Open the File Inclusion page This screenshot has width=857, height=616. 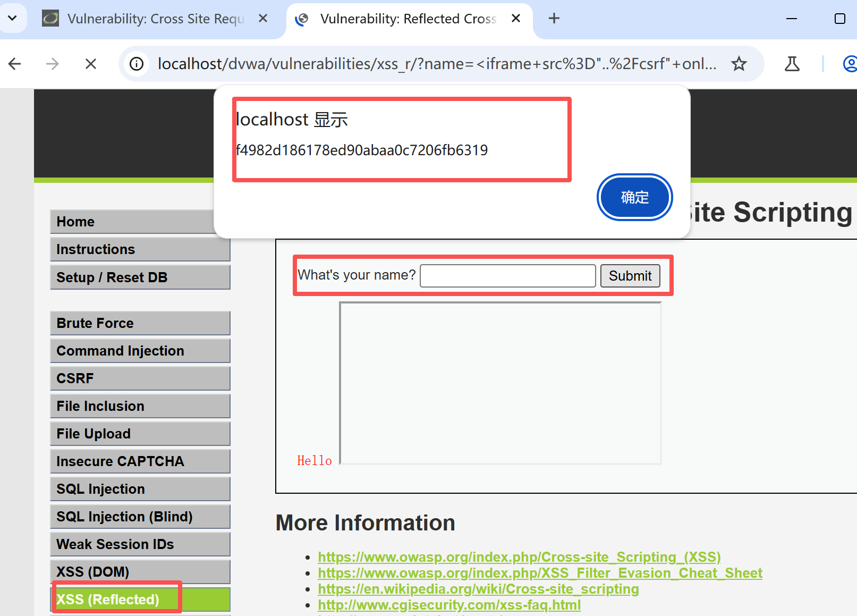[x=140, y=406]
